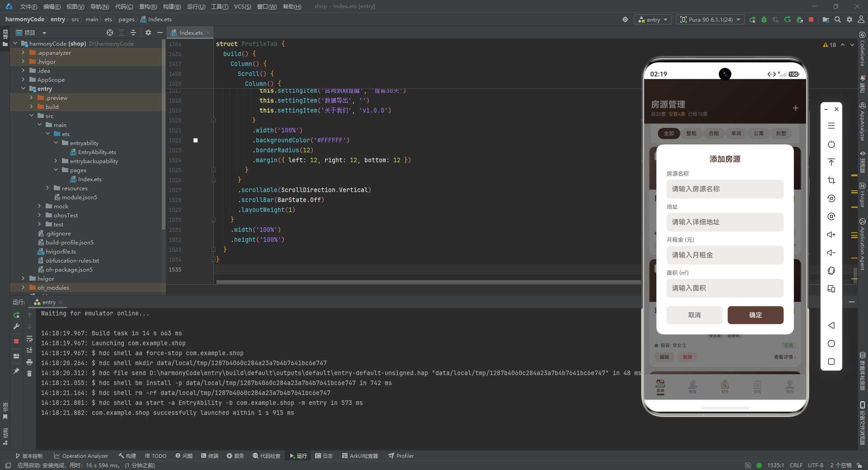Image resolution: width=868 pixels, height=470 pixels.
Task: Open the 项目 view dropdown arrow
Action: click(x=44, y=33)
